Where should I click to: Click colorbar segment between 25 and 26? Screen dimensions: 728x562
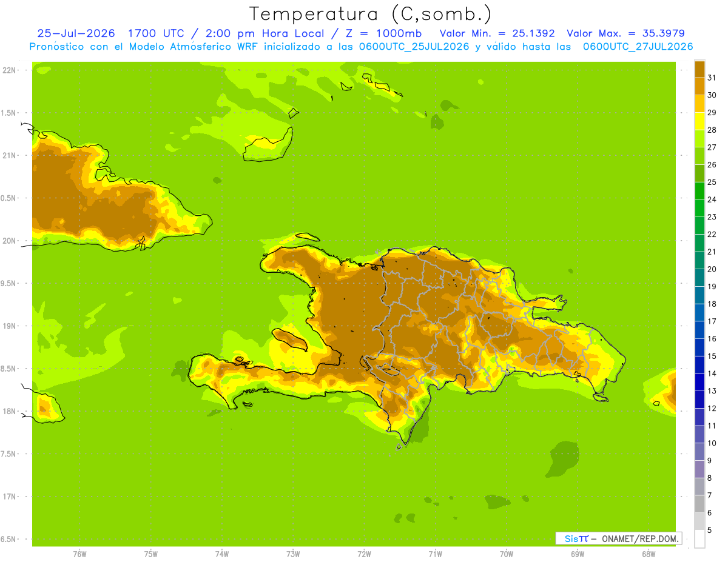tap(699, 173)
